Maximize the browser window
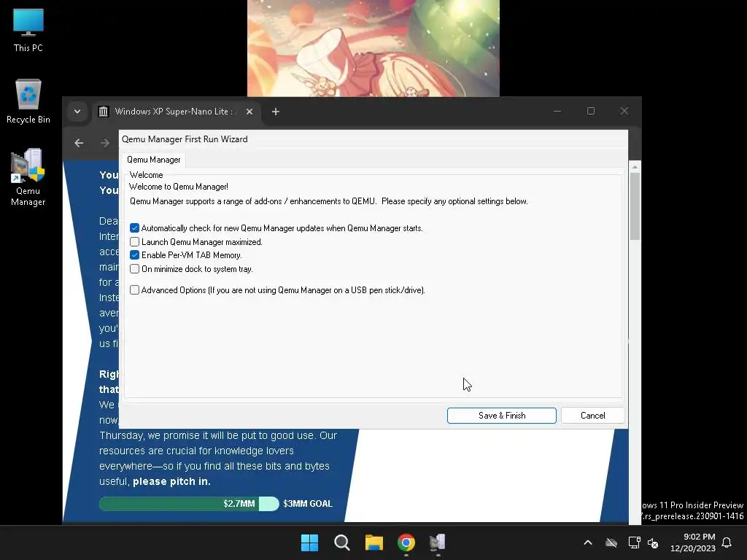The image size is (747, 560). pos(591,112)
